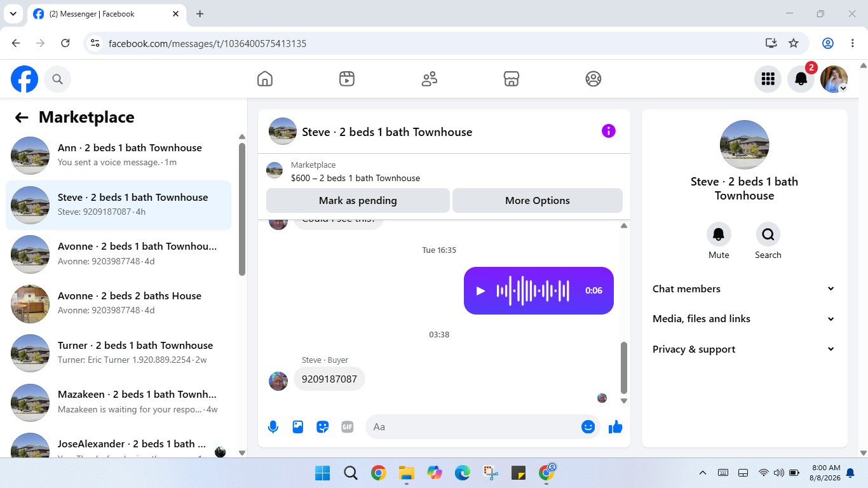This screenshot has height=488, width=868.
Task: Open the emoji picker in message box
Action: point(588,427)
